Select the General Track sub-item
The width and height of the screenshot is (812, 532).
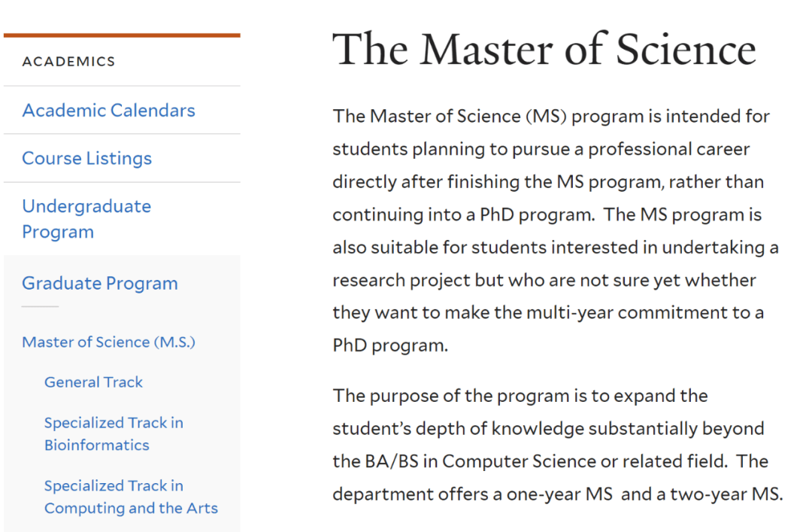coord(93,382)
